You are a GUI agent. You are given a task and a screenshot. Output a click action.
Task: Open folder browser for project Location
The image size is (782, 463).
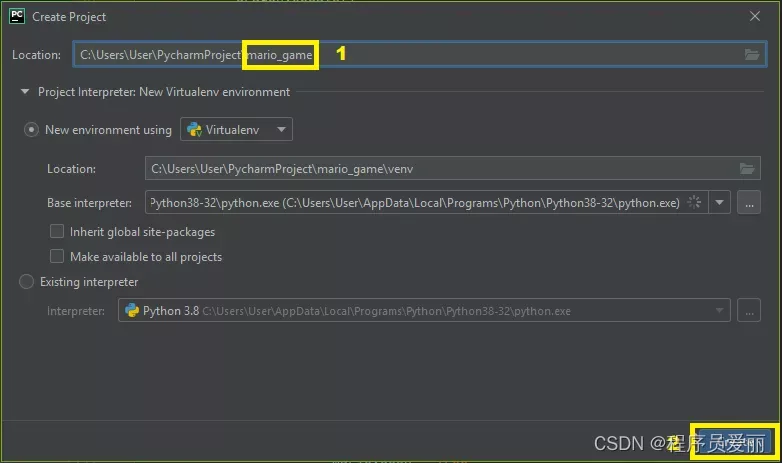point(752,54)
